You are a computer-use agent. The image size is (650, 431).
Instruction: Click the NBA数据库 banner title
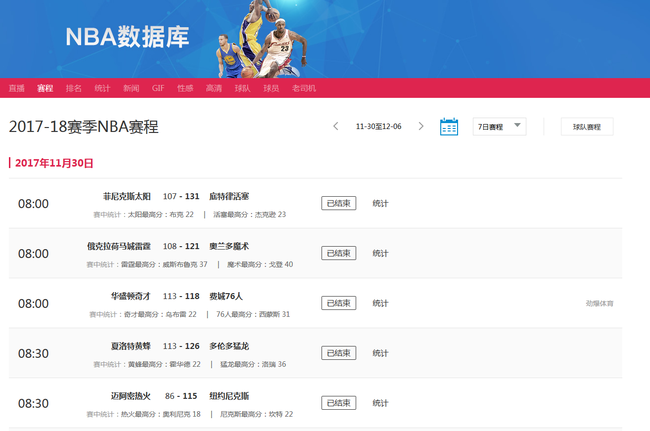127,37
